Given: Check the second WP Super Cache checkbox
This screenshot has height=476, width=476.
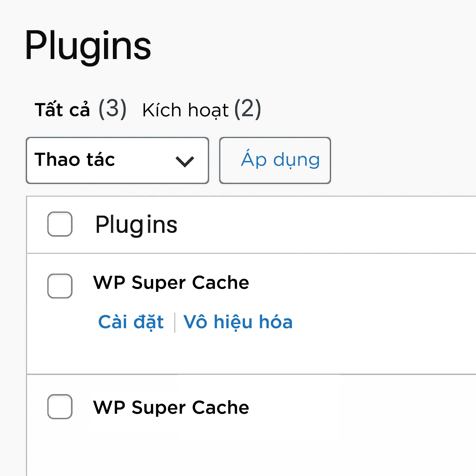Looking at the screenshot, I should (x=60, y=407).
